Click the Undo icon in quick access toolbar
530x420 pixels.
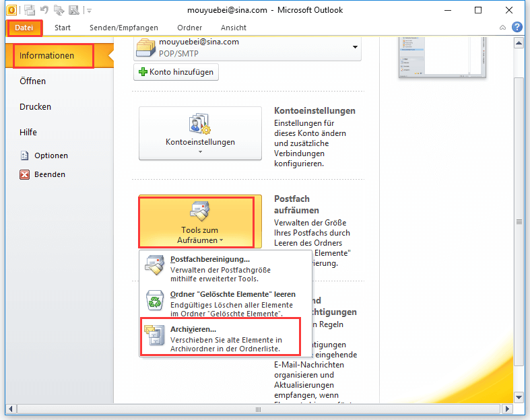[x=44, y=10]
